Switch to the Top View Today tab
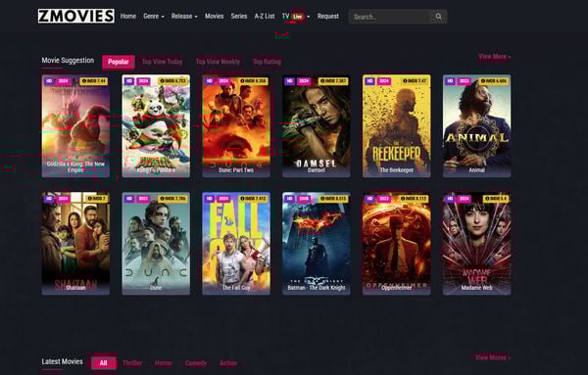Image resolution: width=588 pixels, height=375 pixels. coord(163,62)
